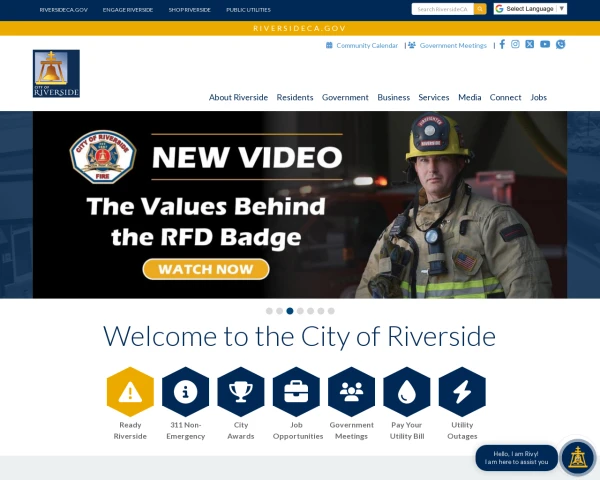Open the Media menu
Screen dimensions: 600x480
tap(470, 97)
